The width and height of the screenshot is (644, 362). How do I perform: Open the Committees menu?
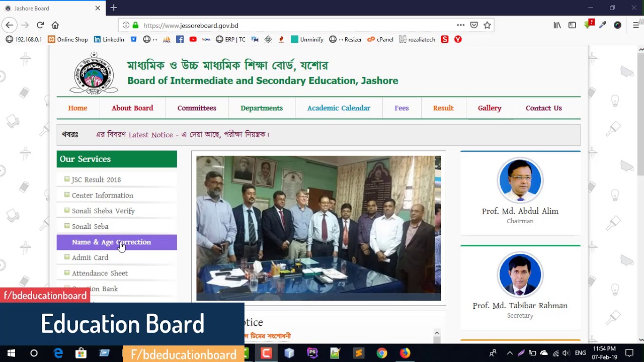point(197,108)
